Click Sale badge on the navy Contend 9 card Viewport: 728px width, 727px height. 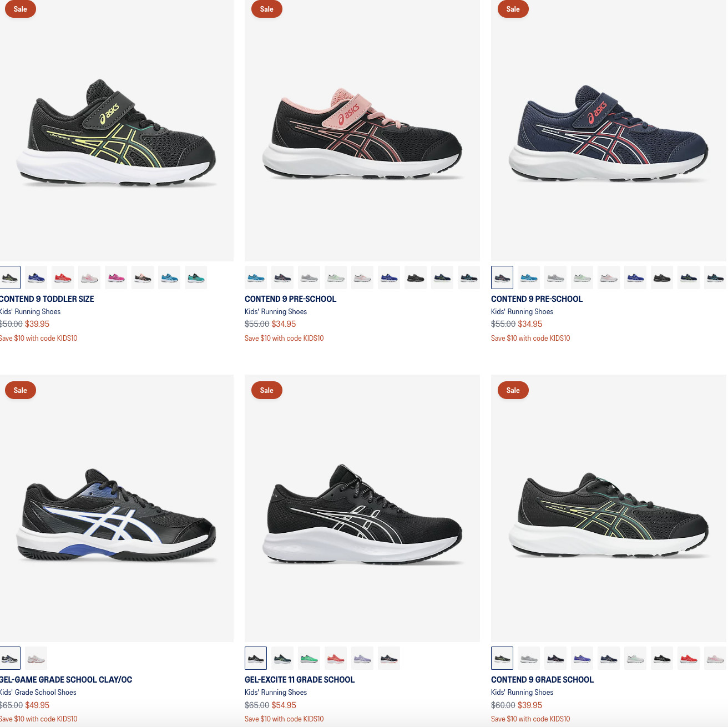(x=513, y=9)
